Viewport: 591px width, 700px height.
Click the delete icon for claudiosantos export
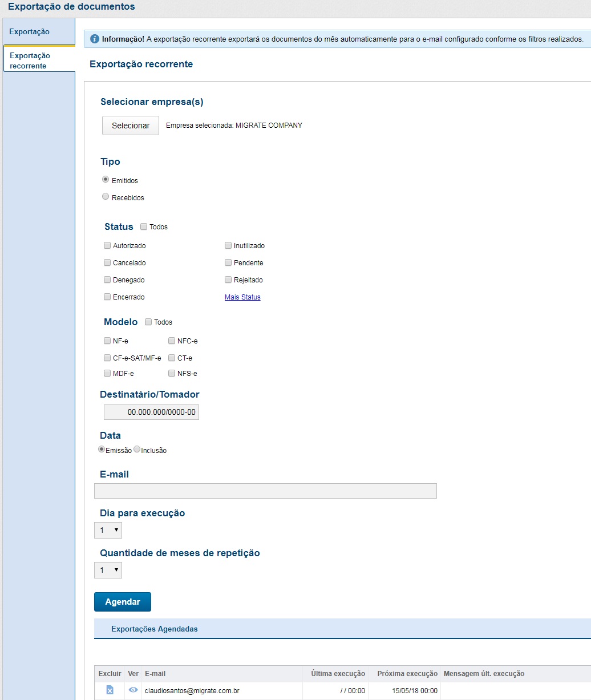pyautogui.click(x=110, y=690)
